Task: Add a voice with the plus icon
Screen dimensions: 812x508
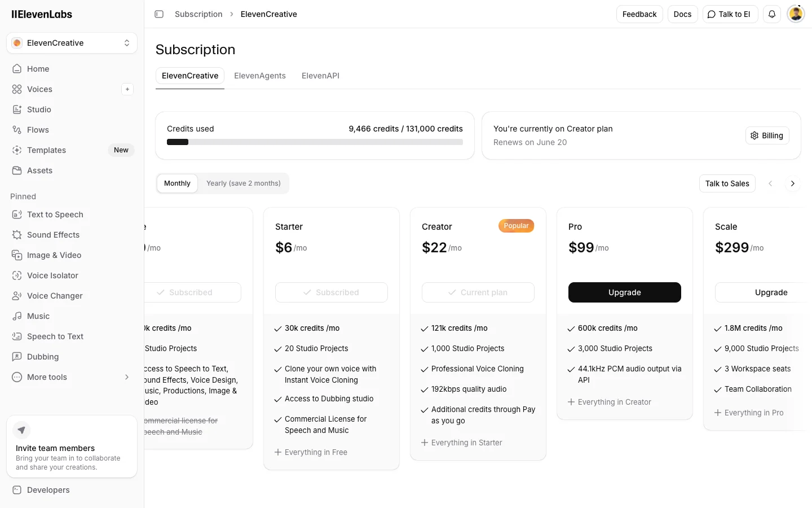Action: tap(127, 89)
